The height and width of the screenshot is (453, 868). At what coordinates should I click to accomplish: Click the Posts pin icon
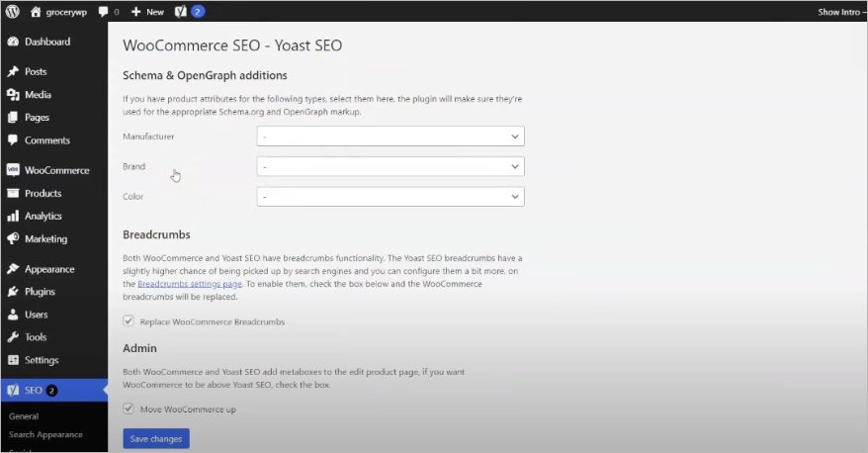click(x=13, y=71)
